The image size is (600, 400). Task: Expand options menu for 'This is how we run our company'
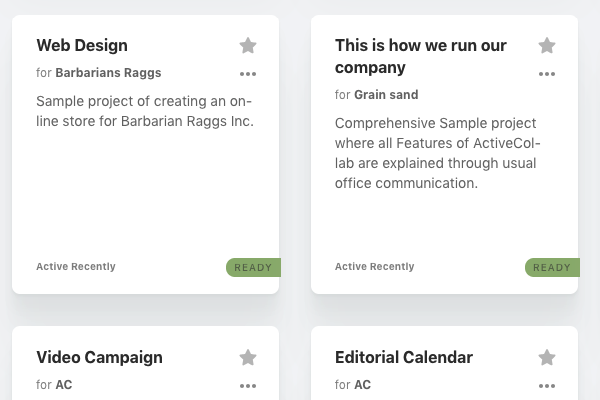click(547, 74)
